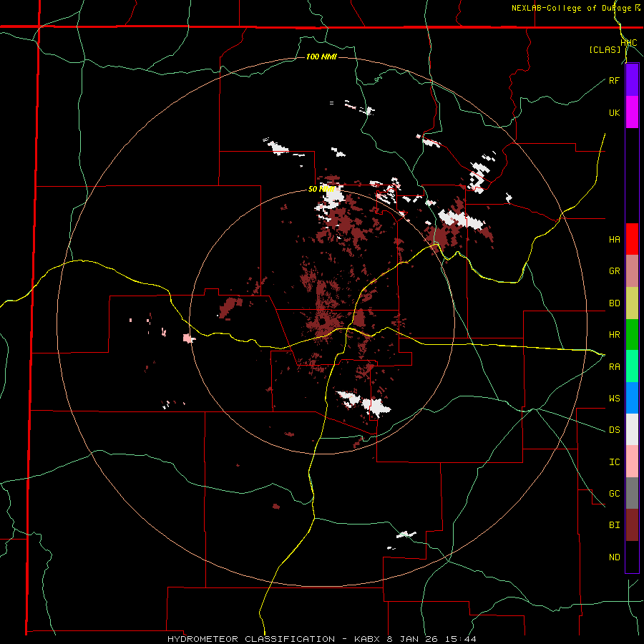Click the red HA legend swatch

[632, 239]
